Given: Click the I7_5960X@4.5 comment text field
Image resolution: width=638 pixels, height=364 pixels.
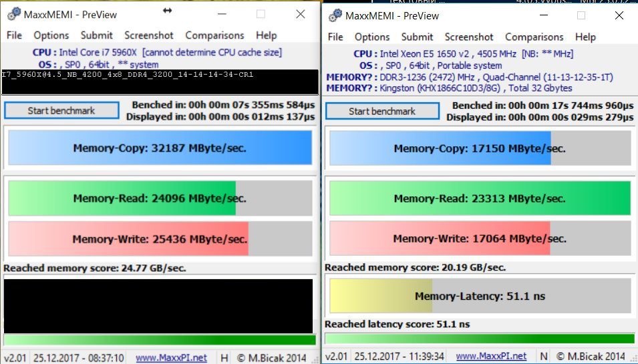Looking at the screenshot, I should click(160, 82).
